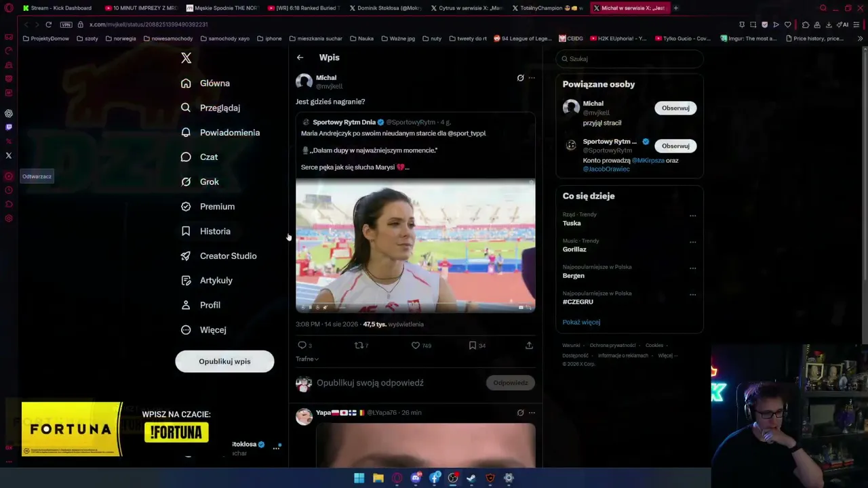Open options for the Bergen trend
This screenshot has height=488, width=868.
[692, 268]
